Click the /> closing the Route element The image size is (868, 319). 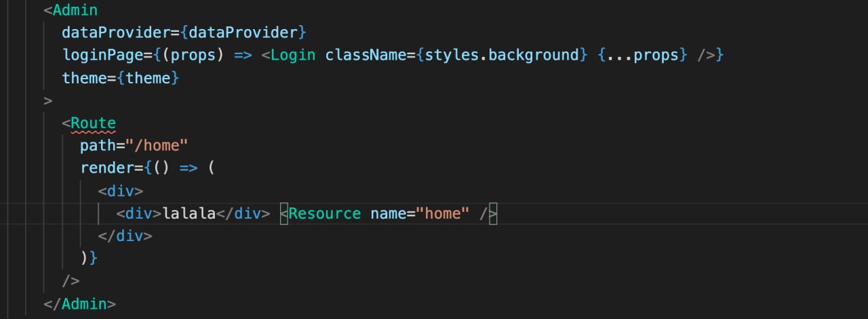coord(71,281)
